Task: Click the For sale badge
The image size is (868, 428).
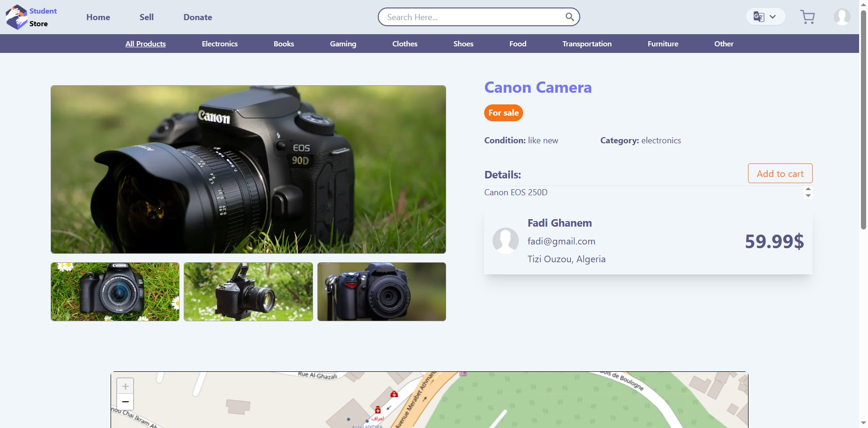Action: tap(503, 113)
